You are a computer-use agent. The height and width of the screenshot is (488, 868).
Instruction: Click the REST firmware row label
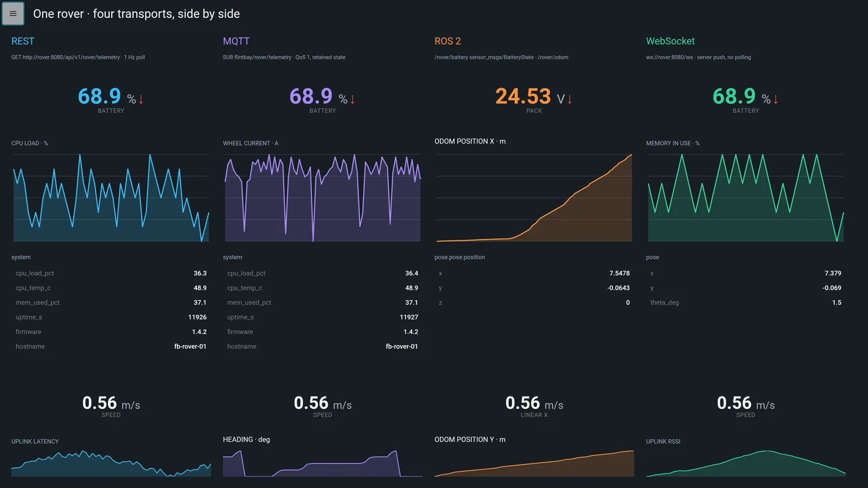28,332
